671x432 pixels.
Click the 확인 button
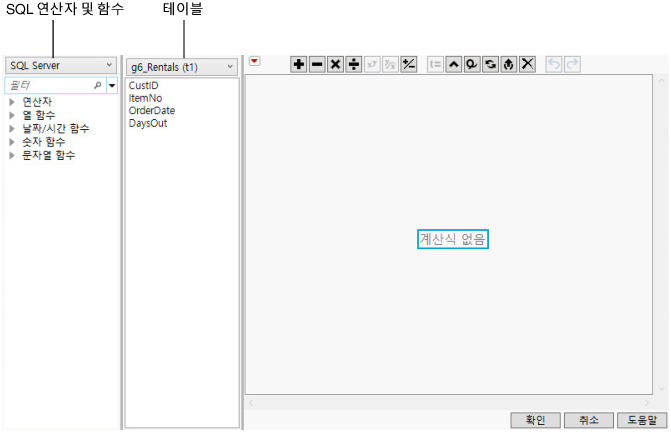pyautogui.click(x=535, y=420)
